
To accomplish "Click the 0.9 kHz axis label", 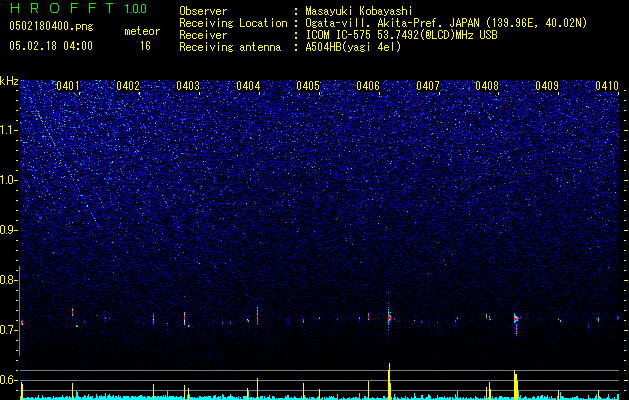I will coord(8,230).
